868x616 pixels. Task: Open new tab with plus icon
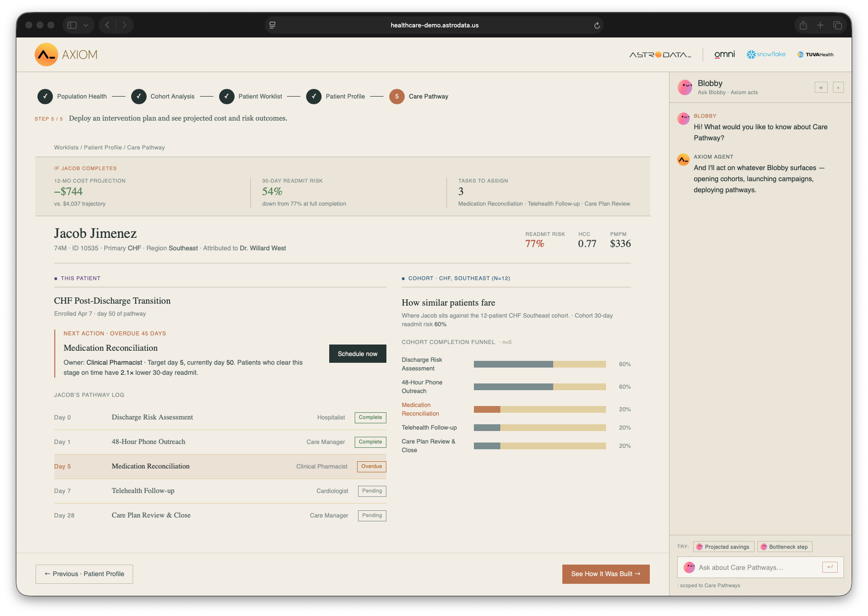(x=820, y=25)
